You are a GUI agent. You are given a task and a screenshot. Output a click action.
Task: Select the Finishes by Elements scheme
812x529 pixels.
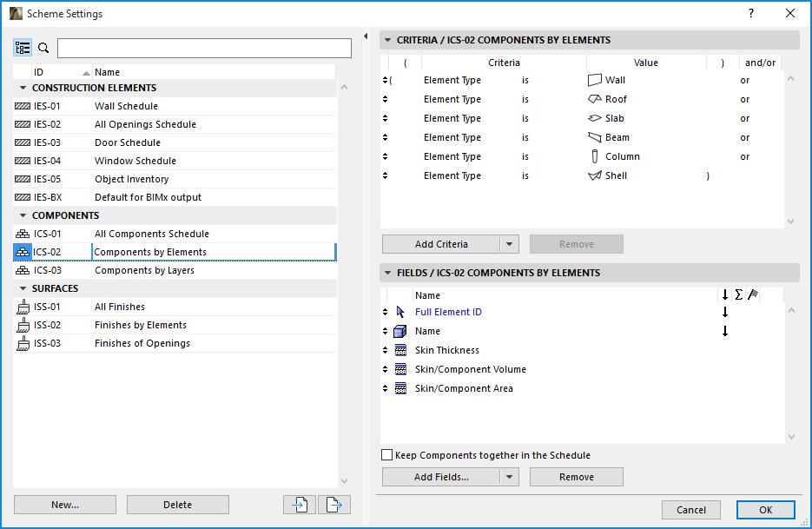pos(141,325)
